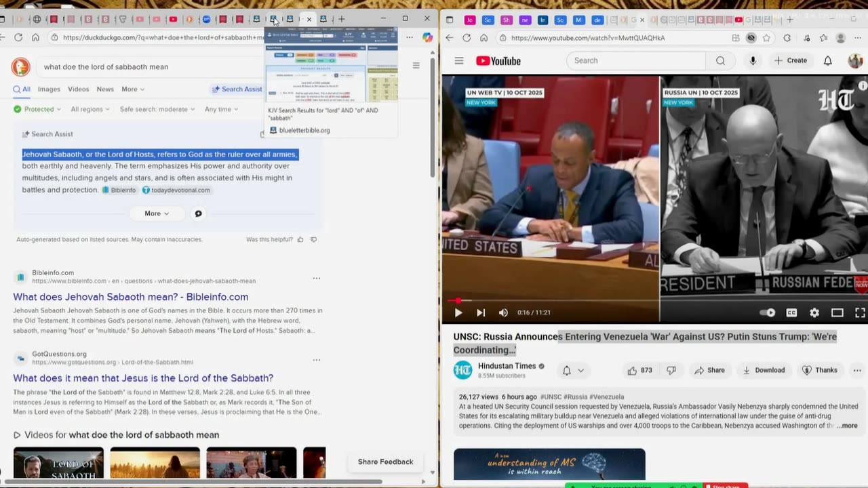Screen dimensions: 868x488
Task: Open 'Jesus is the Lord of the Sabbath' result
Action: coord(143,378)
